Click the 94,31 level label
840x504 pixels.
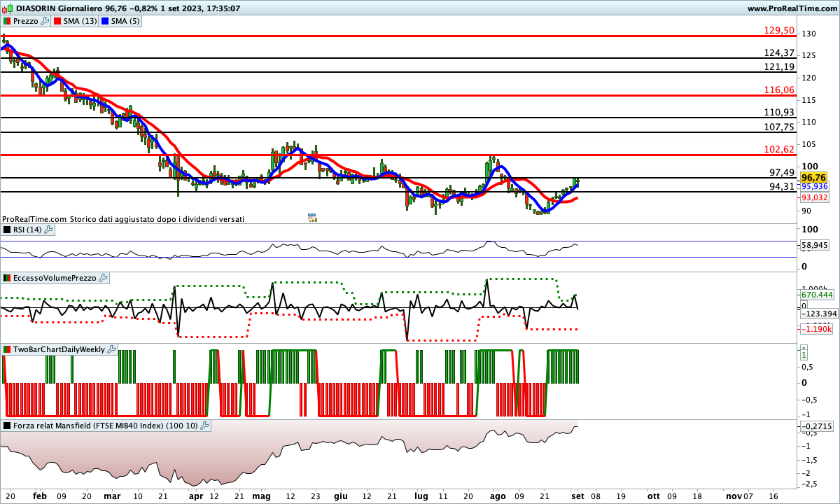tap(781, 186)
